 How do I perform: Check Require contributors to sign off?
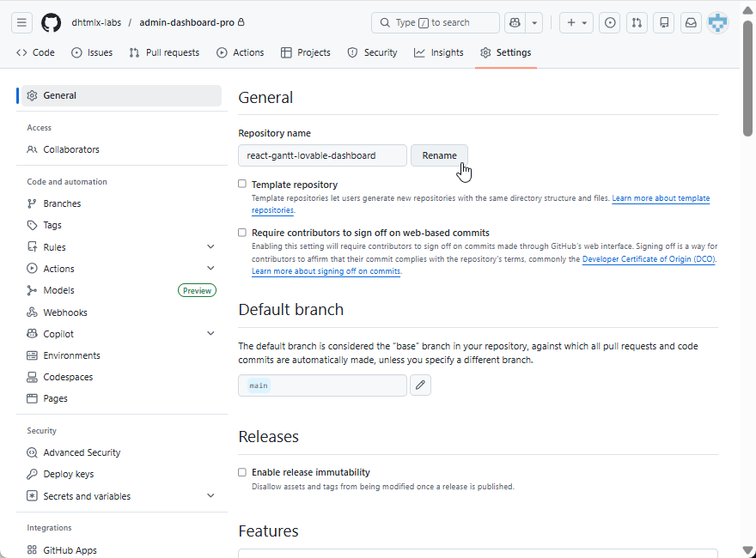click(241, 233)
